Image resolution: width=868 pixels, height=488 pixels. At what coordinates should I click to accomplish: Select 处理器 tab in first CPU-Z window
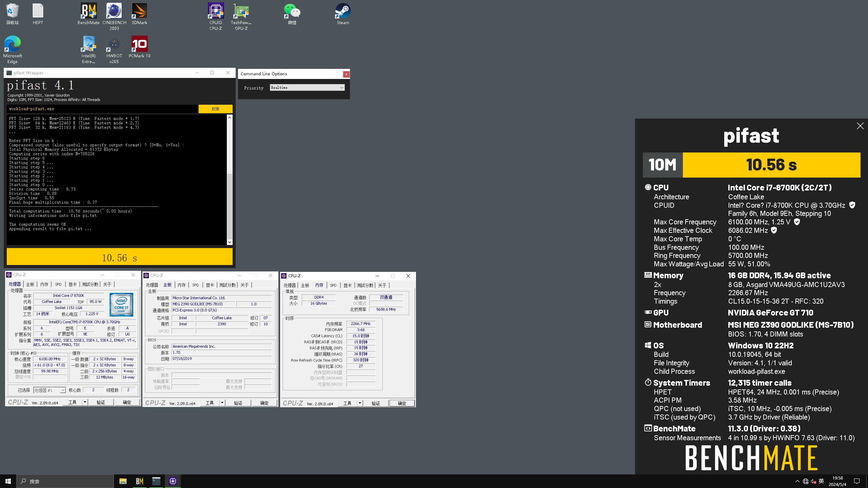tap(15, 284)
